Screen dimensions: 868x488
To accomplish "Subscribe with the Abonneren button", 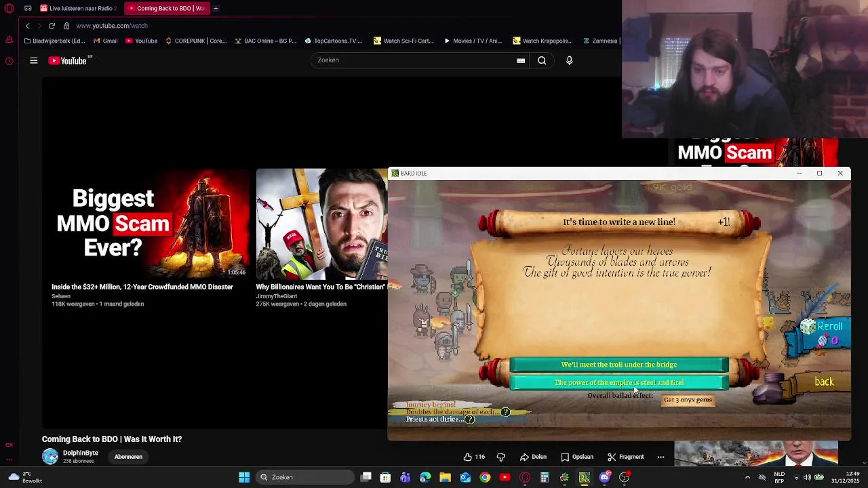I will pos(128,457).
